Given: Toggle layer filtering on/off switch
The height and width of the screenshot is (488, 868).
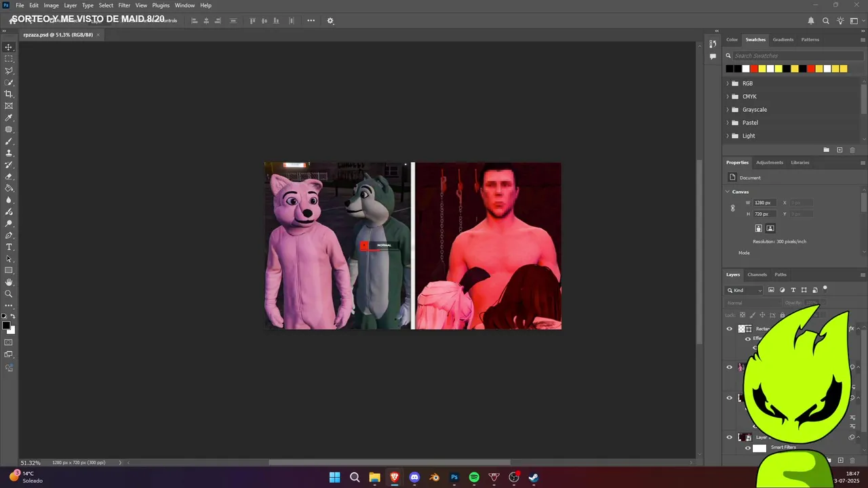Looking at the screenshot, I should [x=825, y=289].
